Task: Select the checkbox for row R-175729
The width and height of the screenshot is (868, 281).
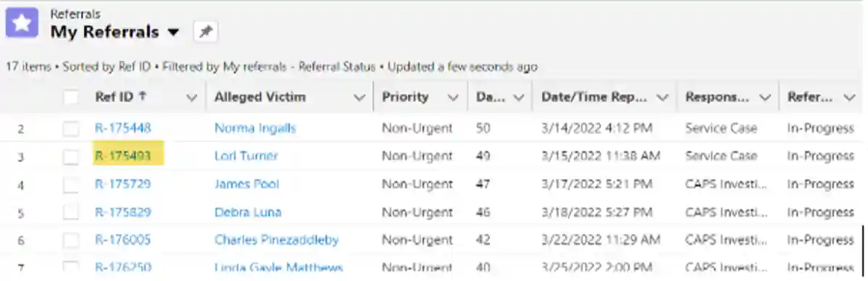Action: click(71, 185)
